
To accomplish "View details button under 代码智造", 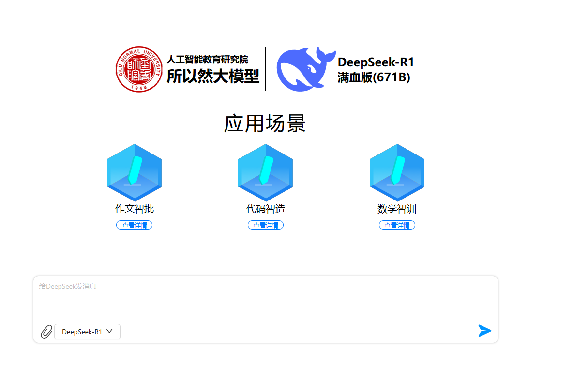I will 265,225.
